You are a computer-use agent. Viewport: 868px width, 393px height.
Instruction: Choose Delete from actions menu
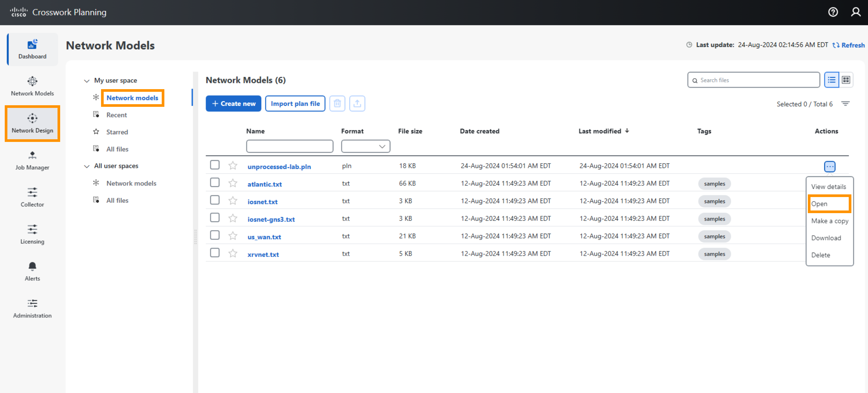tap(821, 255)
